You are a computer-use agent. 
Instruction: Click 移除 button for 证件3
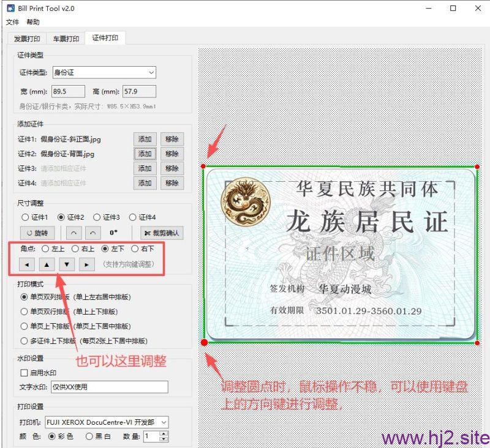pyautogui.click(x=172, y=168)
